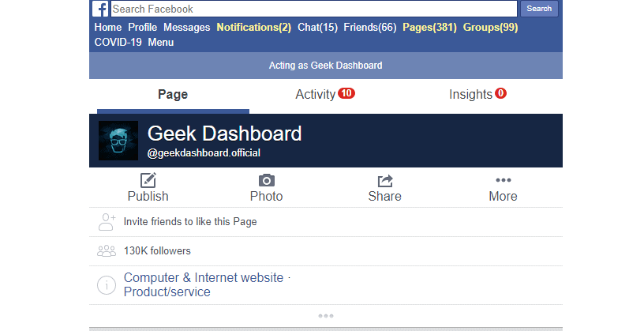Open the Menu link in navigation
The width and height of the screenshot is (644, 331).
161,43
